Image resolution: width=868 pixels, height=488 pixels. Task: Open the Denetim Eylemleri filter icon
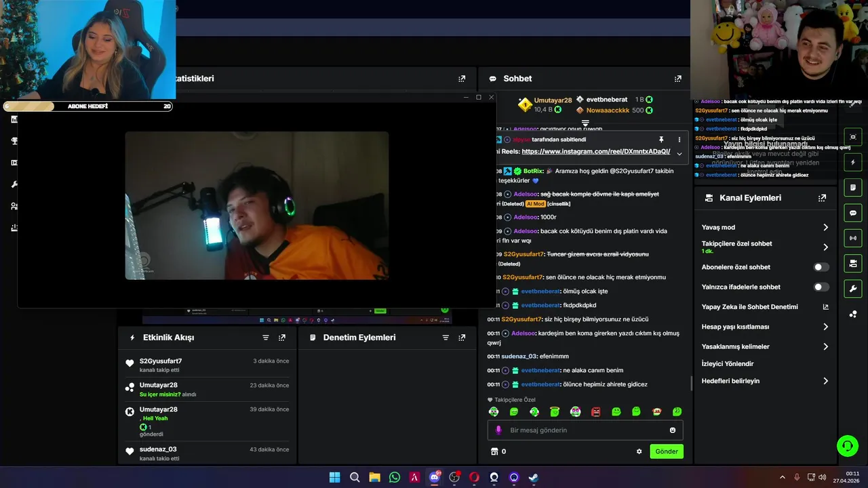446,338
